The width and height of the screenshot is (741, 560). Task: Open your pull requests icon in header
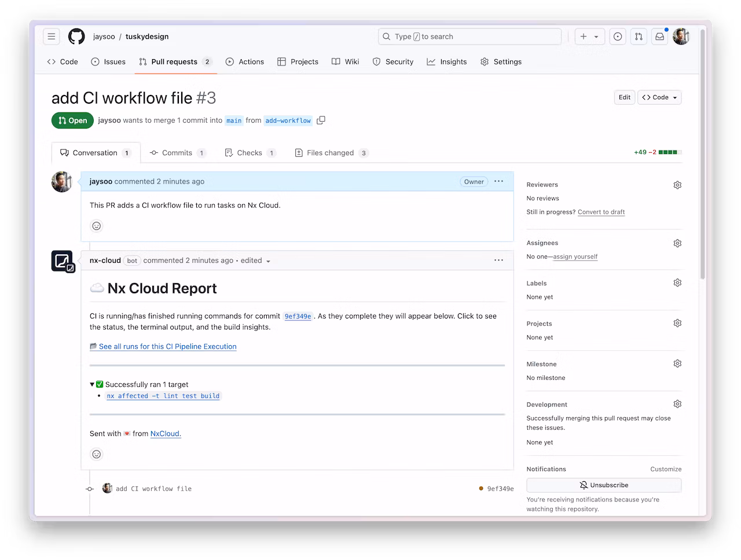click(639, 36)
